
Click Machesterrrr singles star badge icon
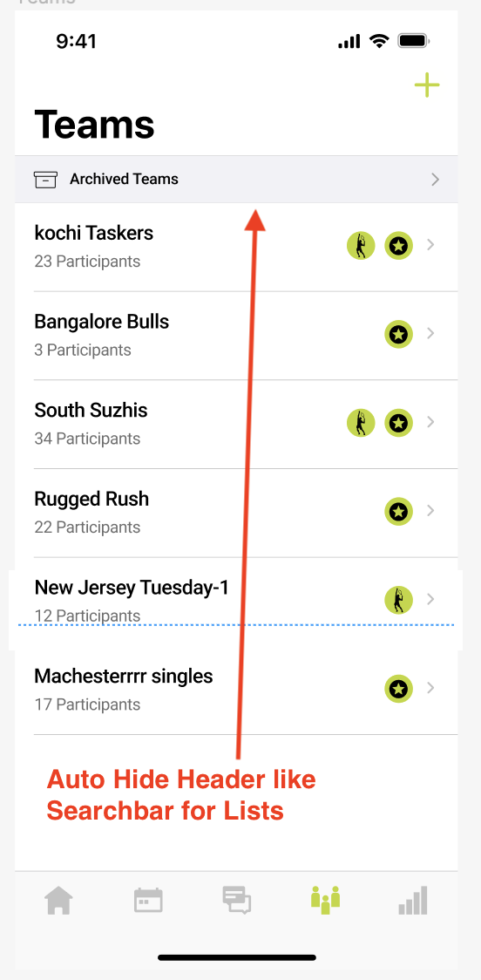[398, 689]
